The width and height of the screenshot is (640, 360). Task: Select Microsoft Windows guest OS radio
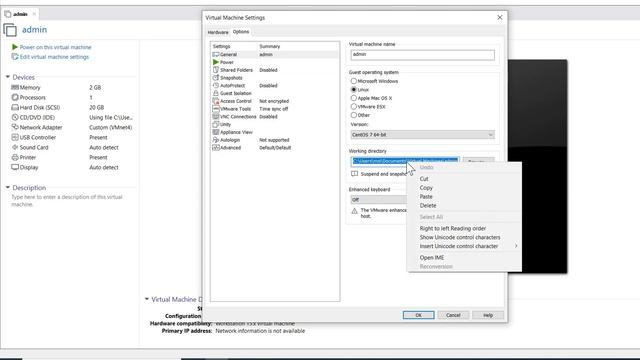click(354, 81)
